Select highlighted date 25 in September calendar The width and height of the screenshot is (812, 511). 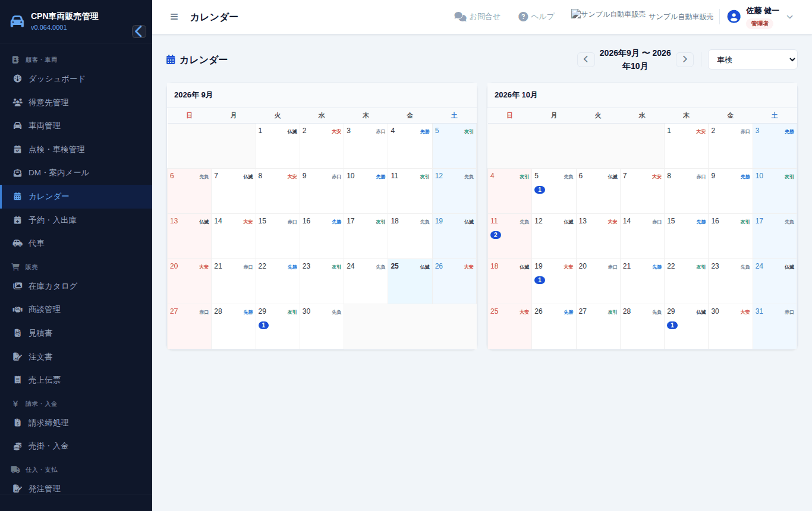410,281
